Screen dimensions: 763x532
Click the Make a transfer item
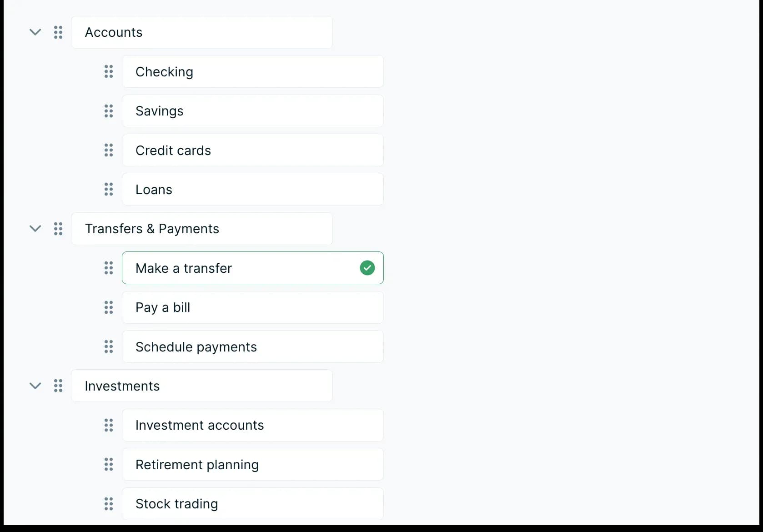coord(241,268)
